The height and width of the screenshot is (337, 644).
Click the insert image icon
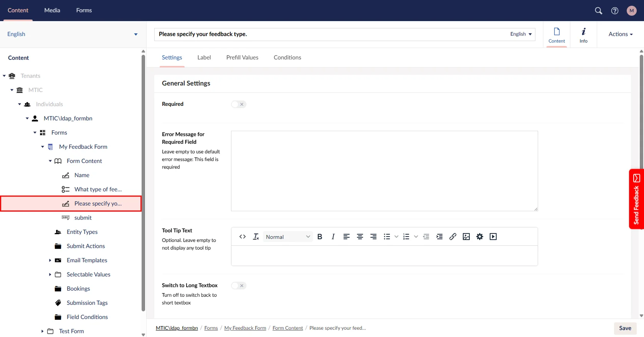tap(466, 237)
